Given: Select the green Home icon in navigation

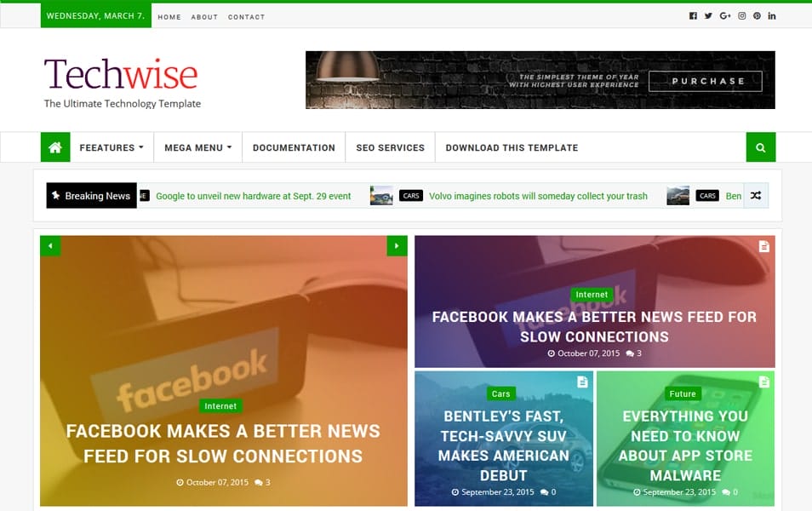Looking at the screenshot, I should 54,146.
